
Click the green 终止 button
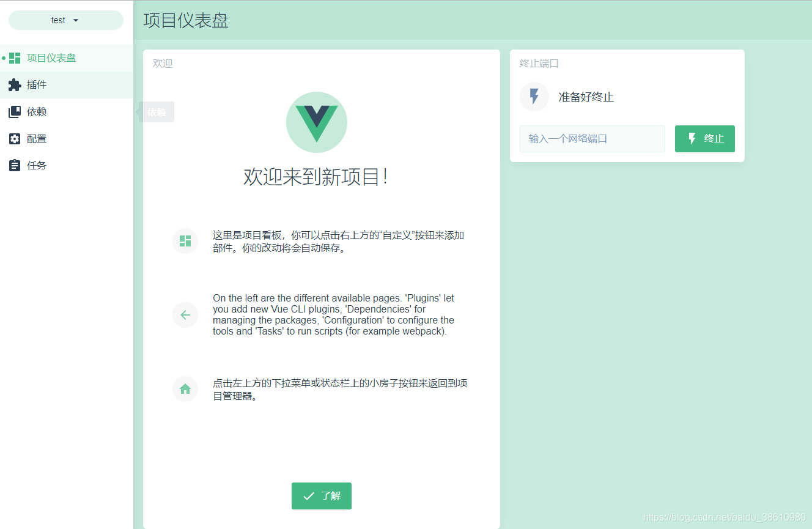click(705, 139)
